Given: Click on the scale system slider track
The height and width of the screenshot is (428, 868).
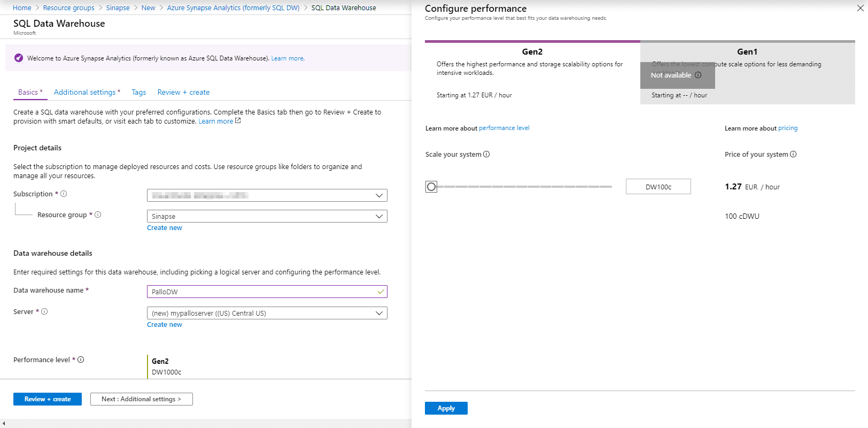Looking at the screenshot, I should pos(524,187).
